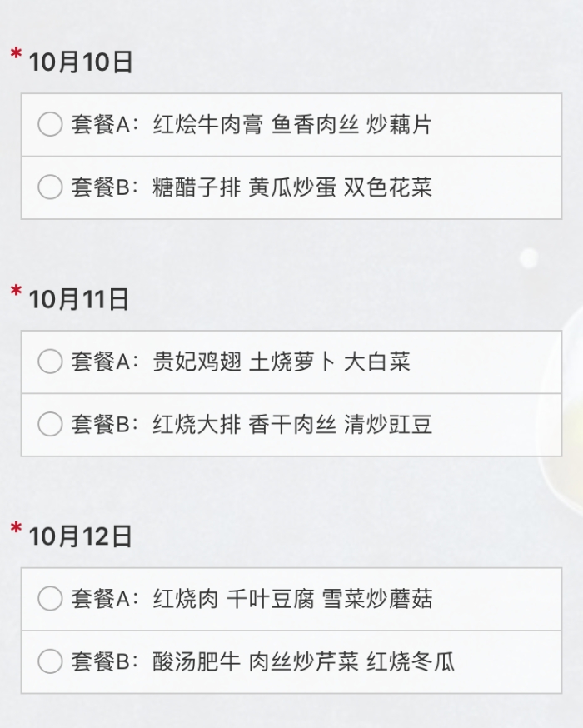Viewport: 583px width, 728px height.
Task: Click red asterisk beside 10月10日
Action: pos(17,54)
